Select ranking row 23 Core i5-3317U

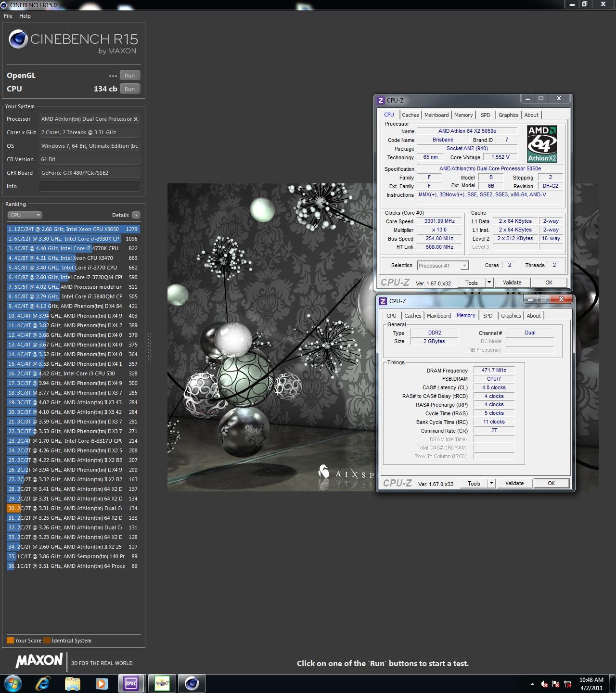point(73,441)
